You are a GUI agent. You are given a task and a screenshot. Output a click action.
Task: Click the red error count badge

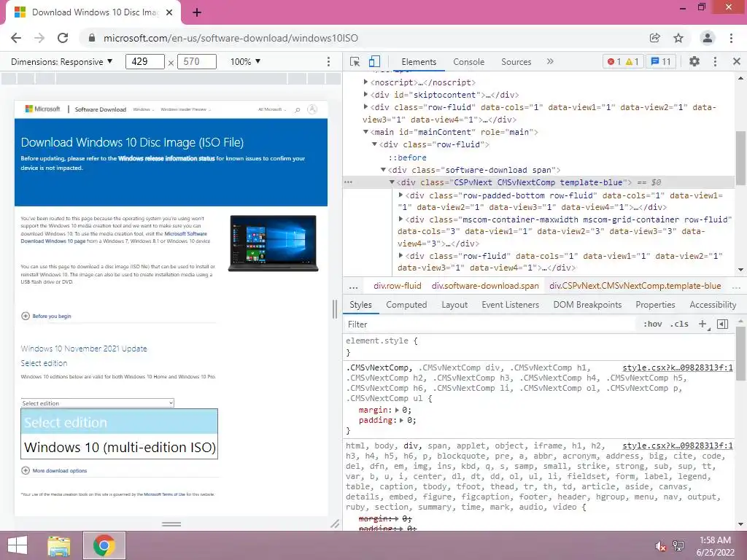point(614,61)
